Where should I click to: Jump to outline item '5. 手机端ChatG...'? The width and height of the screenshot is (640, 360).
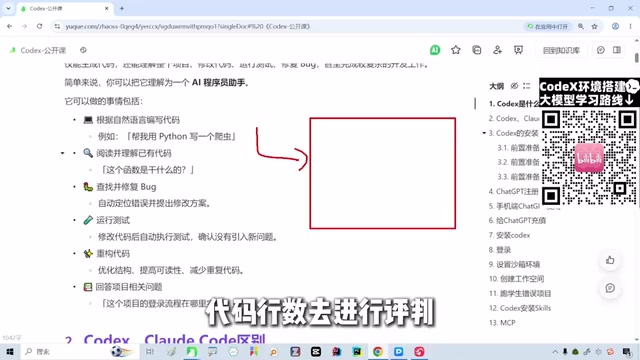tap(514, 206)
